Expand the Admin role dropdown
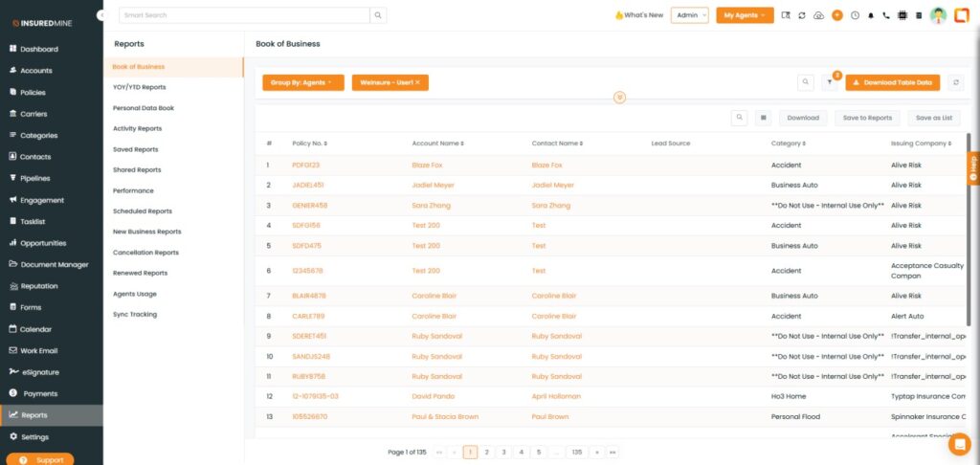Image resolution: width=980 pixels, height=465 pixels. 690,15
